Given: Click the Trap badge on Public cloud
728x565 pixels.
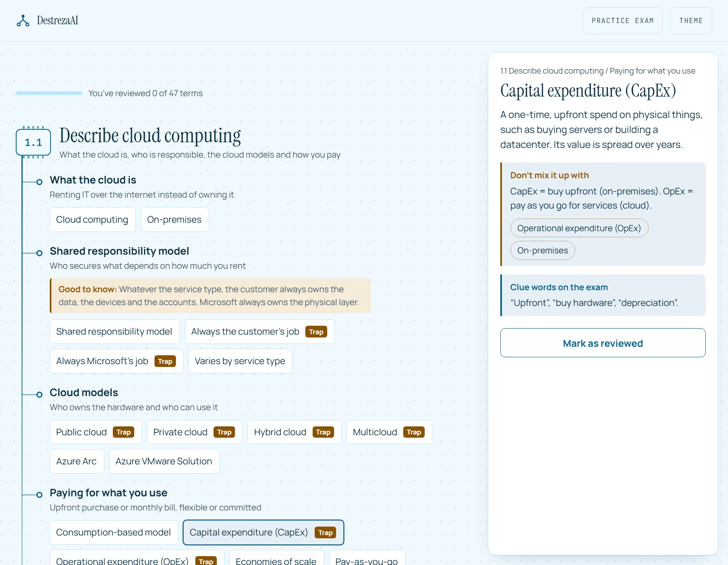Looking at the screenshot, I should [123, 432].
